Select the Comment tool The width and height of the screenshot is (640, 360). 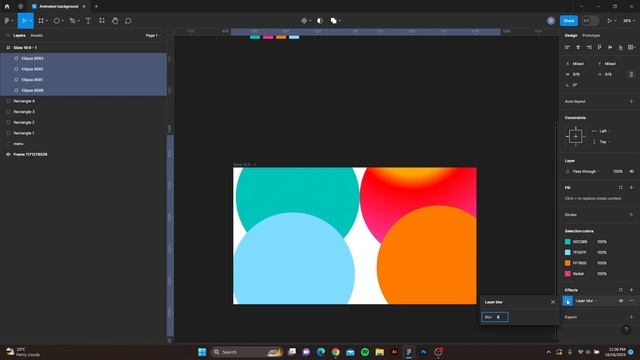[x=128, y=21]
